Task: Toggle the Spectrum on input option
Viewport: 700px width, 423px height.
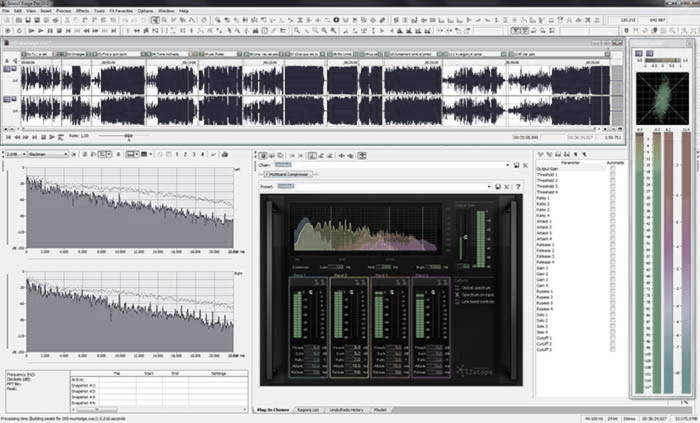Action: click(457, 295)
